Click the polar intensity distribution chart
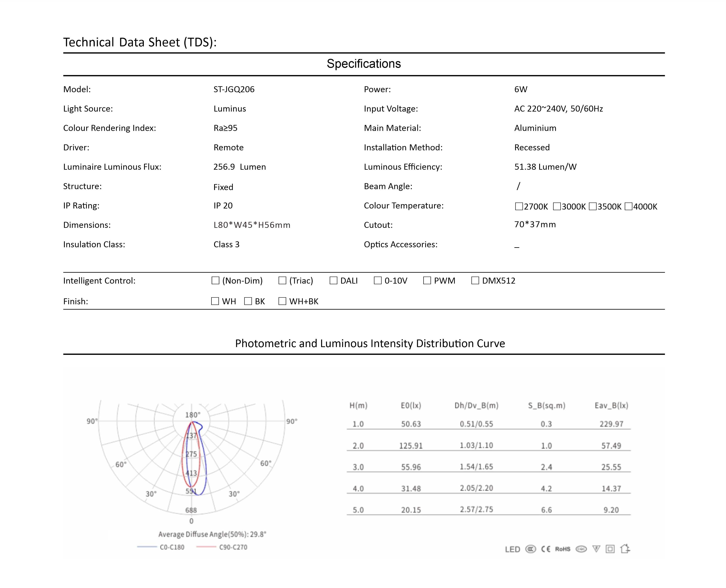 pyautogui.click(x=192, y=461)
